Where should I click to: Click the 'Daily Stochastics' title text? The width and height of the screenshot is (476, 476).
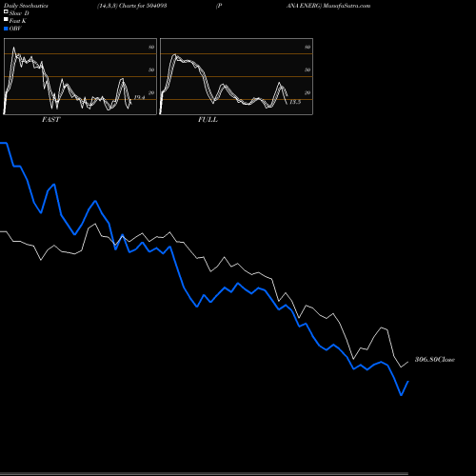tap(26, 6)
